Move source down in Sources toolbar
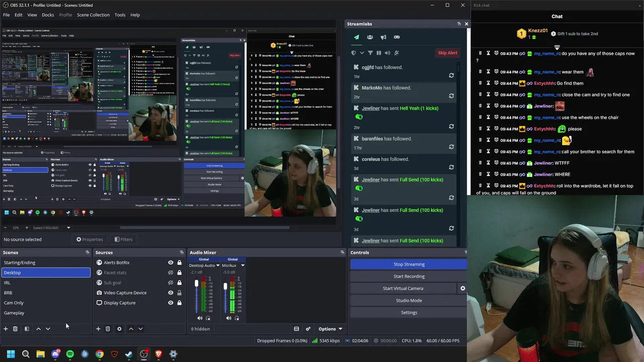 point(140,329)
